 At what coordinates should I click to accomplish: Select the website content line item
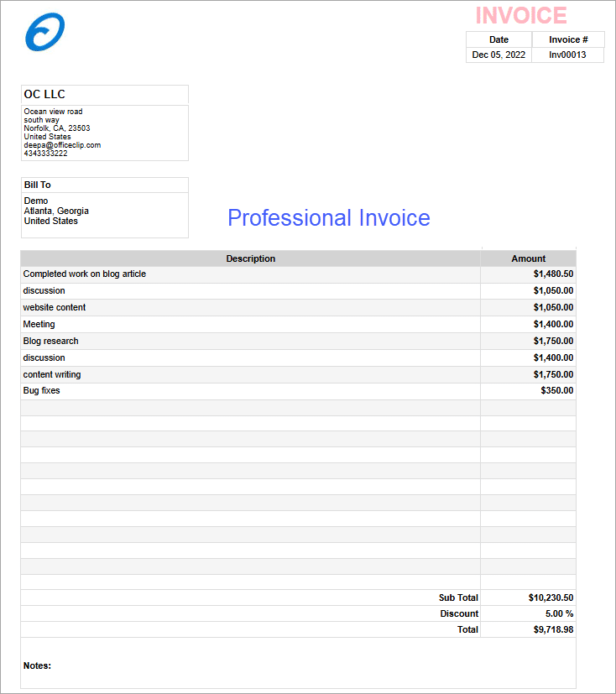click(x=55, y=307)
